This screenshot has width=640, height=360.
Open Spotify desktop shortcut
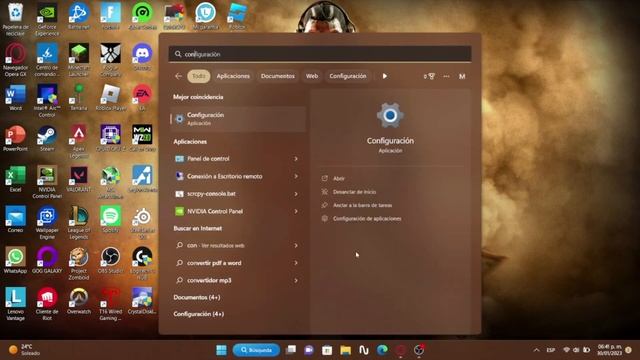110,220
